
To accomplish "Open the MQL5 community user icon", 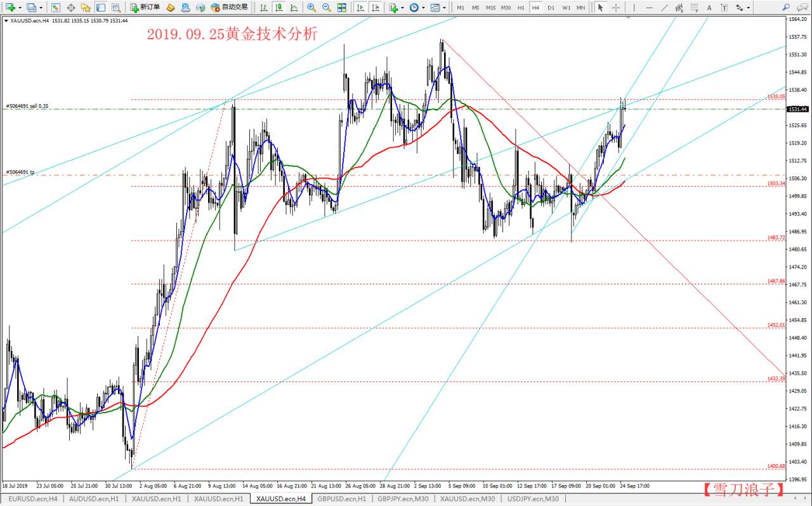I will point(185,8).
